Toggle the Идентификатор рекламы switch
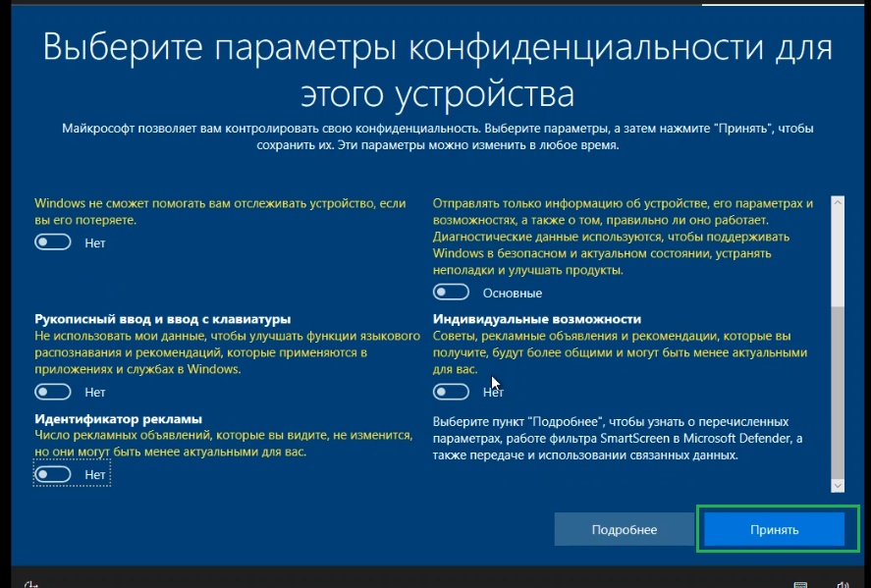The image size is (871, 588). tap(53, 474)
